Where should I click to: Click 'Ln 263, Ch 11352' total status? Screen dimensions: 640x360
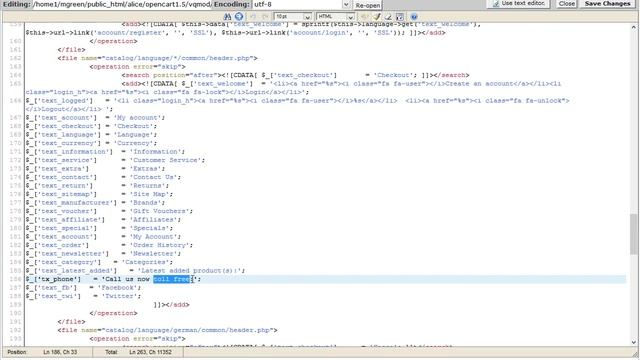150,352
